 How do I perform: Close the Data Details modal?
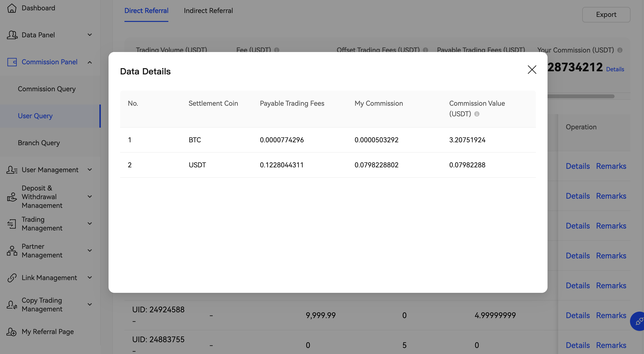[532, 70]
